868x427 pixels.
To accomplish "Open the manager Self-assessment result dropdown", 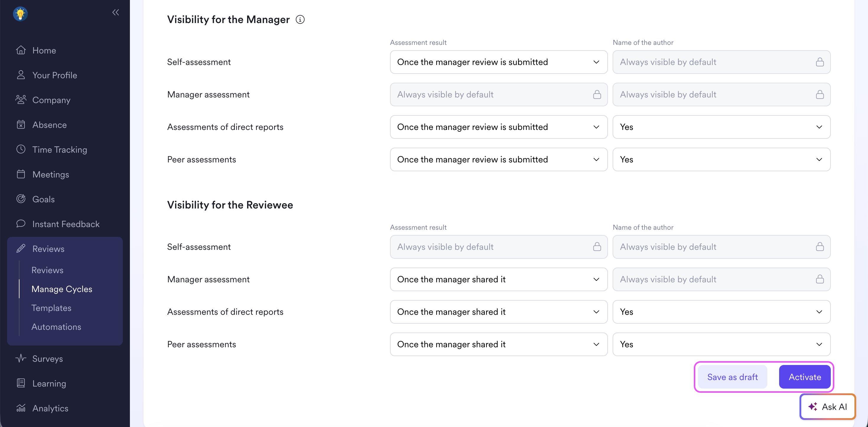I will (x=498, y=62).
